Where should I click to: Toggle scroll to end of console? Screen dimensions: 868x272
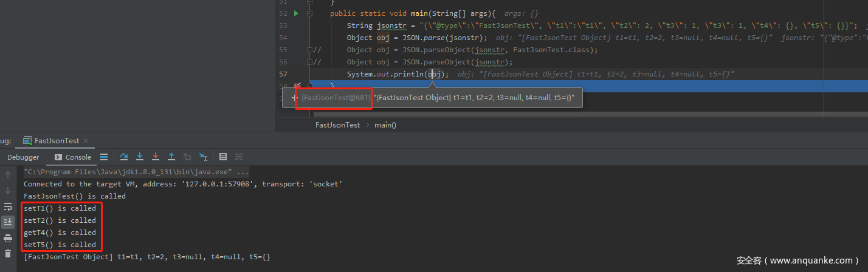click(8, 222)
